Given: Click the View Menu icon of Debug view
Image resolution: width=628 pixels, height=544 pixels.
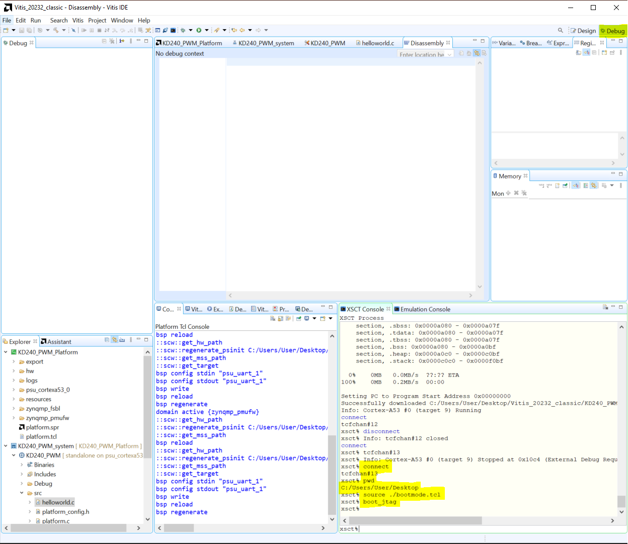Looking at the screenshot, I should tap(131, 41).
